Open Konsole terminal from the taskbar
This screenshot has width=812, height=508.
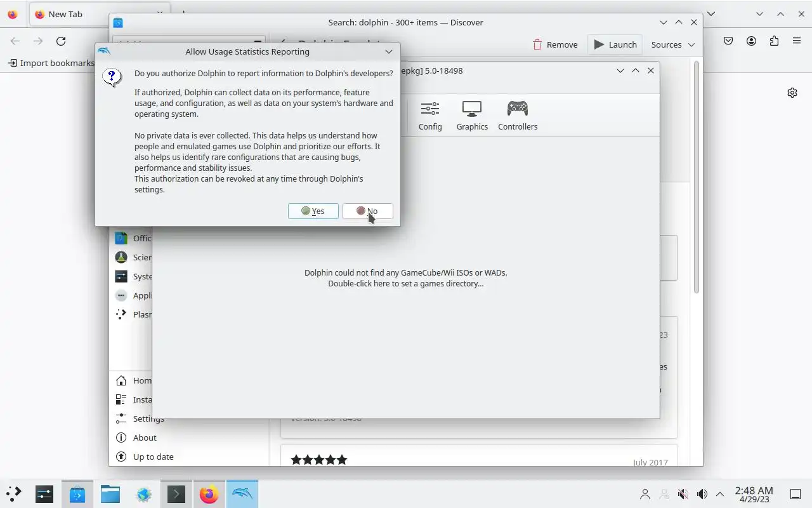176,493
